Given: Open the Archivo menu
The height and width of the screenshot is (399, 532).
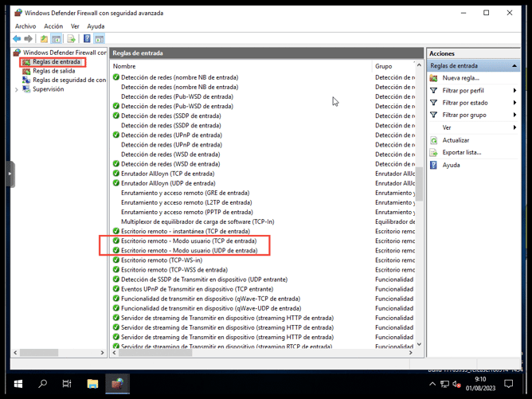Looking at the screenshot, I should pyautogui.click(x=25, y=26).
